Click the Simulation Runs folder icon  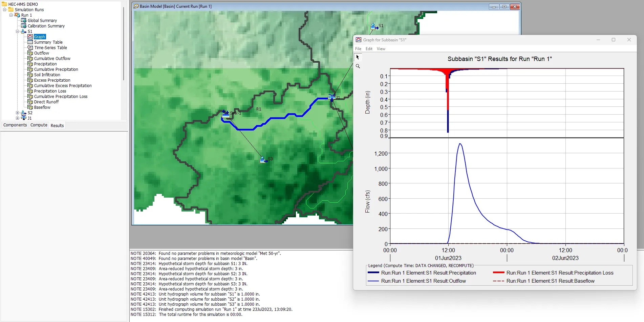[x=11, y=9]
